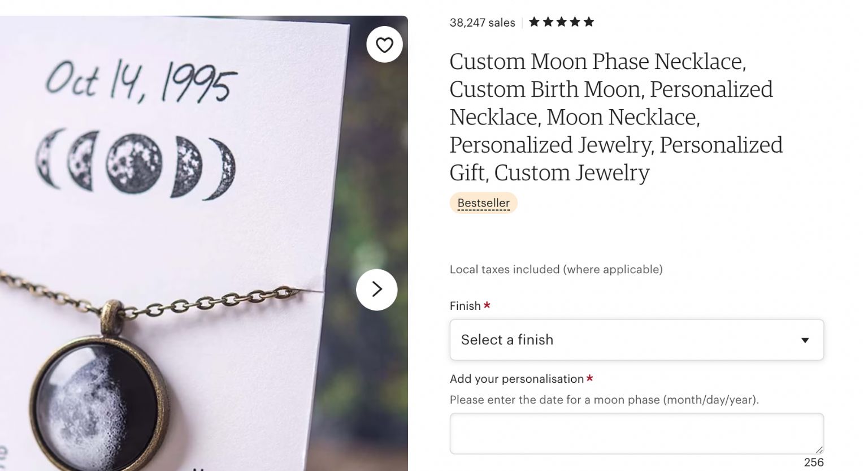Go to next product image arrow
This screenshot has height=471, width=868.
[x=377, y=289]
